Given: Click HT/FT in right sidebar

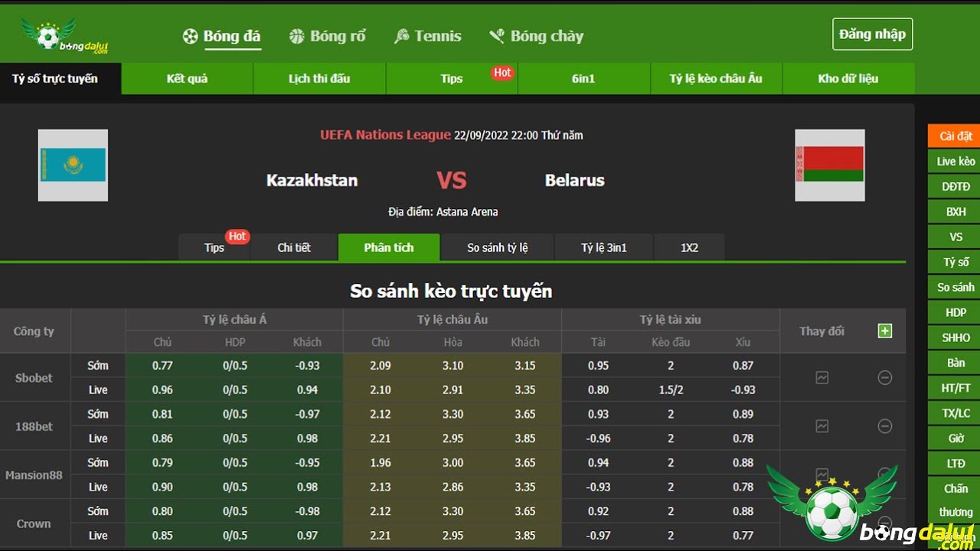Looking at the screenshot, I should point(955,388).
